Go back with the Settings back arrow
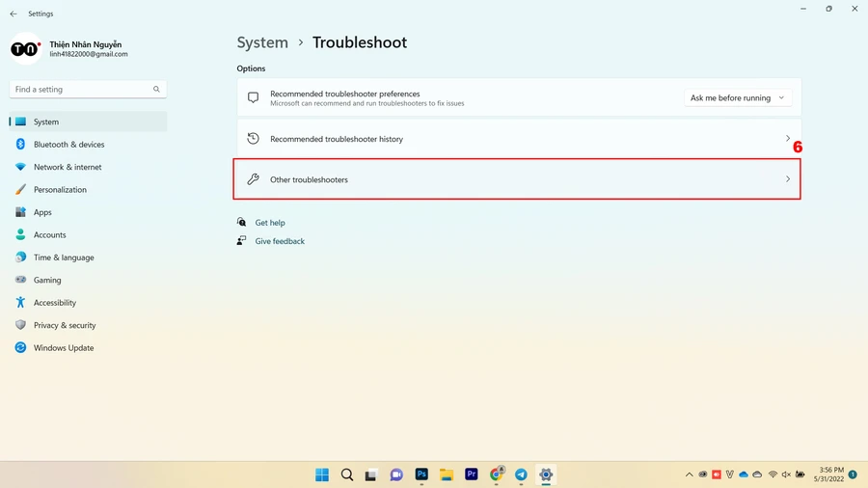868x488 pixels. coord(14,14)
